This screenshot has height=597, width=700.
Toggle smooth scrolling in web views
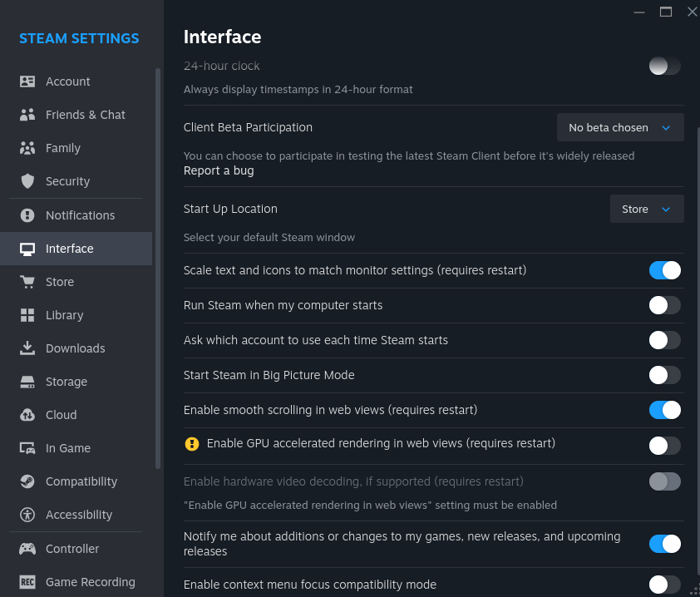[x=664, y=410]
